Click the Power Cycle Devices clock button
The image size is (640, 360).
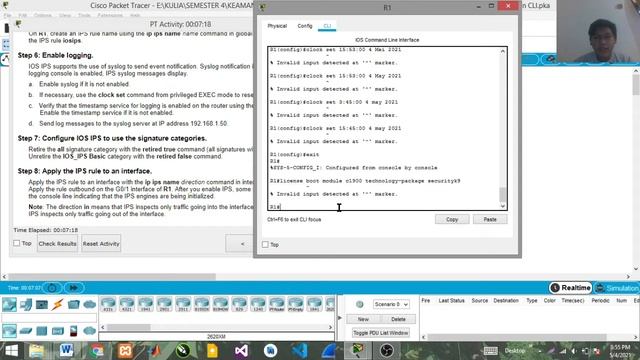[x=52, y=288]
